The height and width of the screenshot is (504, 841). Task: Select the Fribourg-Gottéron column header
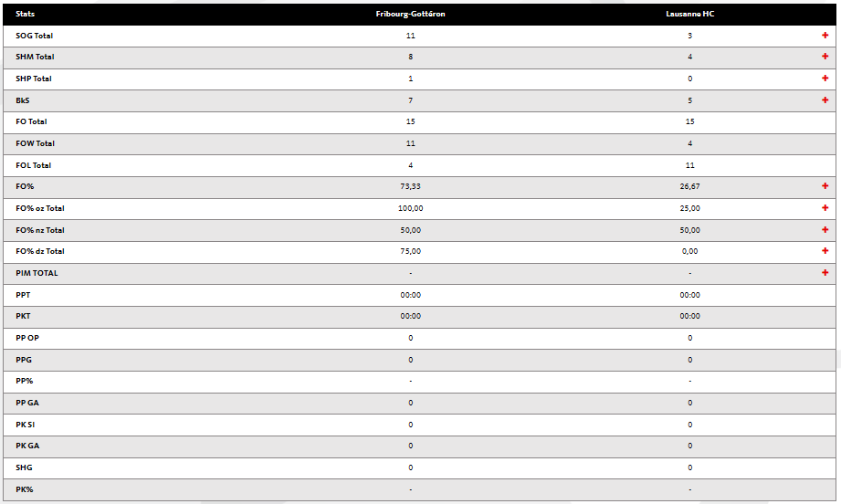point(410,14)
